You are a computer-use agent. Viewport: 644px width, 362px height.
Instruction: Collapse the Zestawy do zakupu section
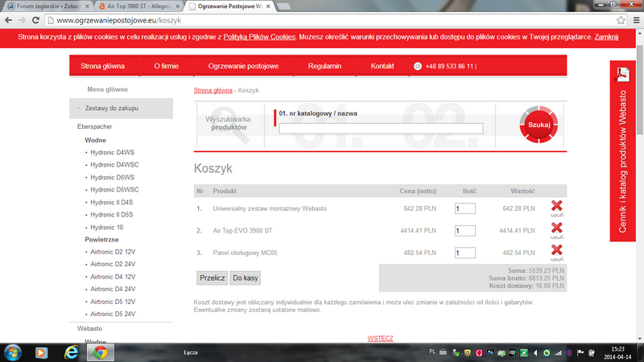tap(122, 109)
